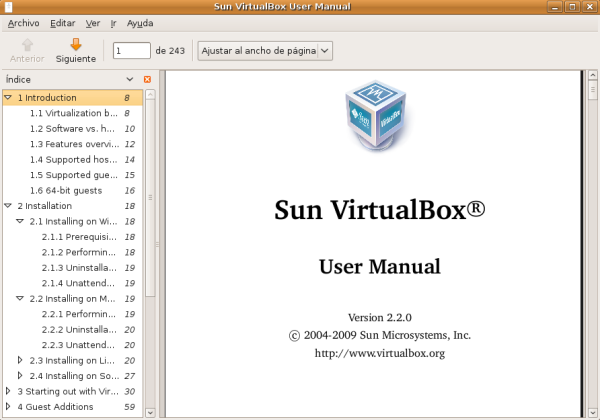The width and height of the screenshot is (600, 420).
Task: Click the window icon in title bar
Action: point(10,7)
